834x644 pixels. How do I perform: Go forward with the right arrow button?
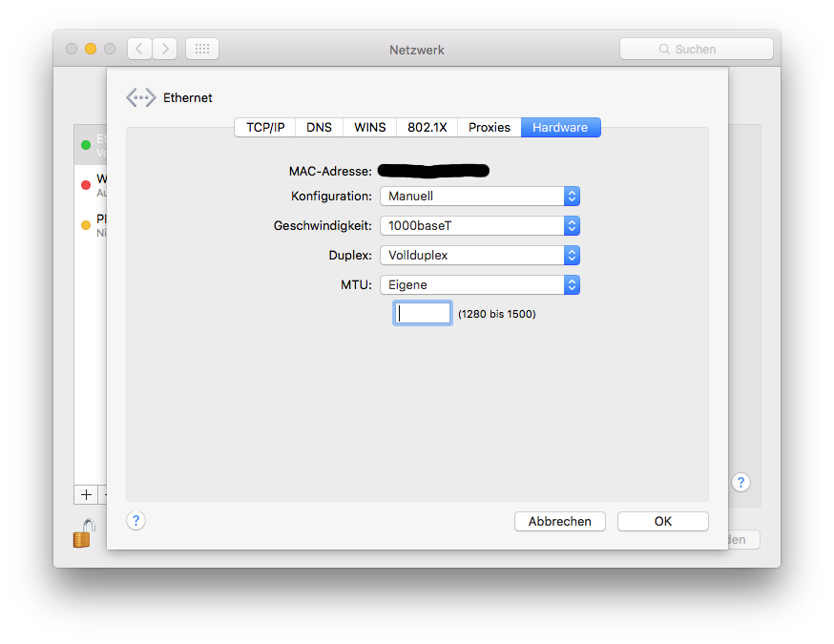pos(165,49)
